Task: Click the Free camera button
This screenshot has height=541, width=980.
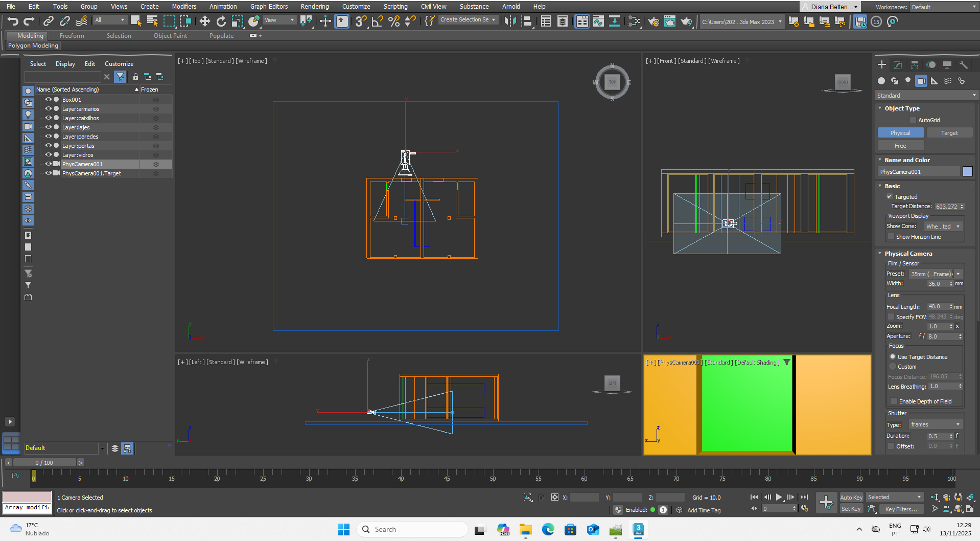Action: pyautogui.click(x=900, y=146)
